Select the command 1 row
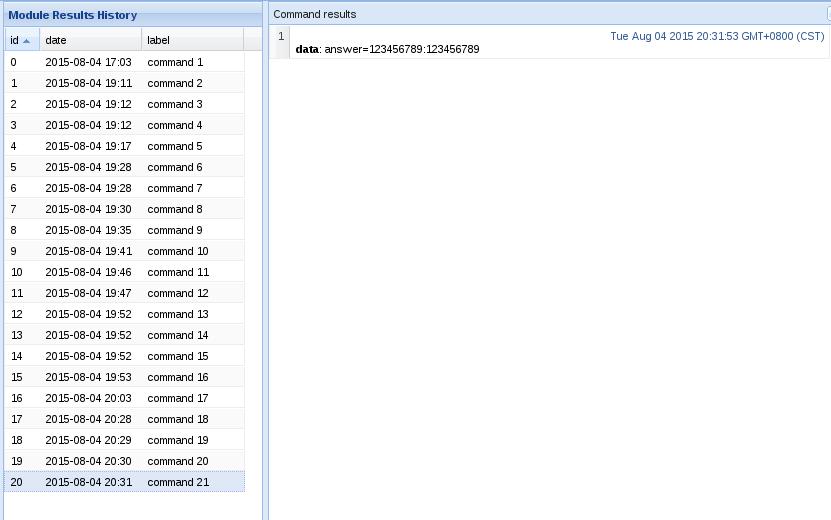Viewport: 831px width, 520px height. [x=175, y=62]
